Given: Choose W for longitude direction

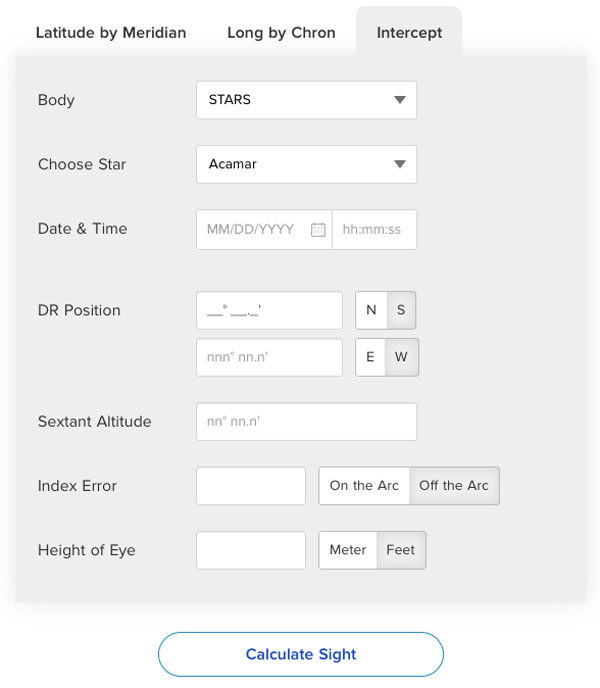Looking at the screenshot, I should pos(402,357).
